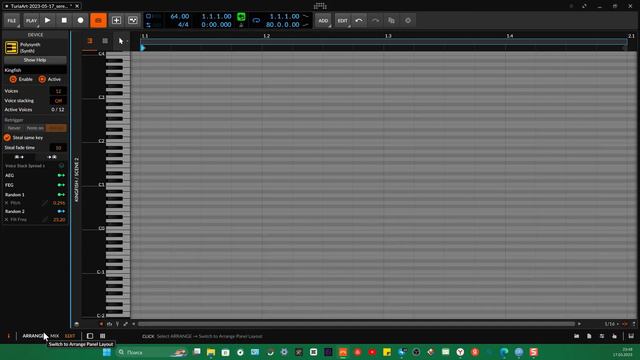
Task: Click the tempo value 64.00
Action: click(180, 16)
